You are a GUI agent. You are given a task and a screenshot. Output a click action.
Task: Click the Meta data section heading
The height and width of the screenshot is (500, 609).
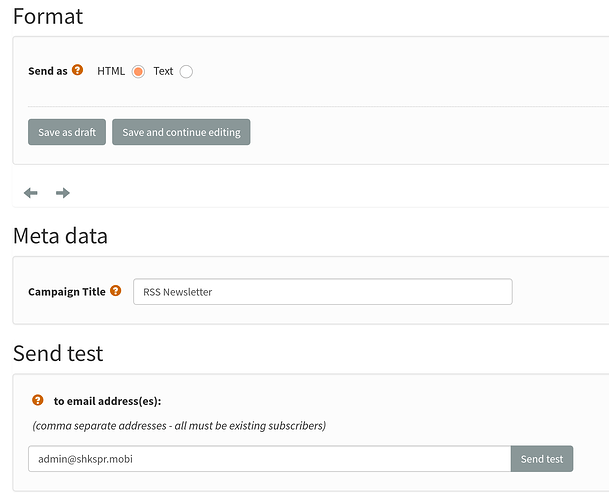click(60, 236)
